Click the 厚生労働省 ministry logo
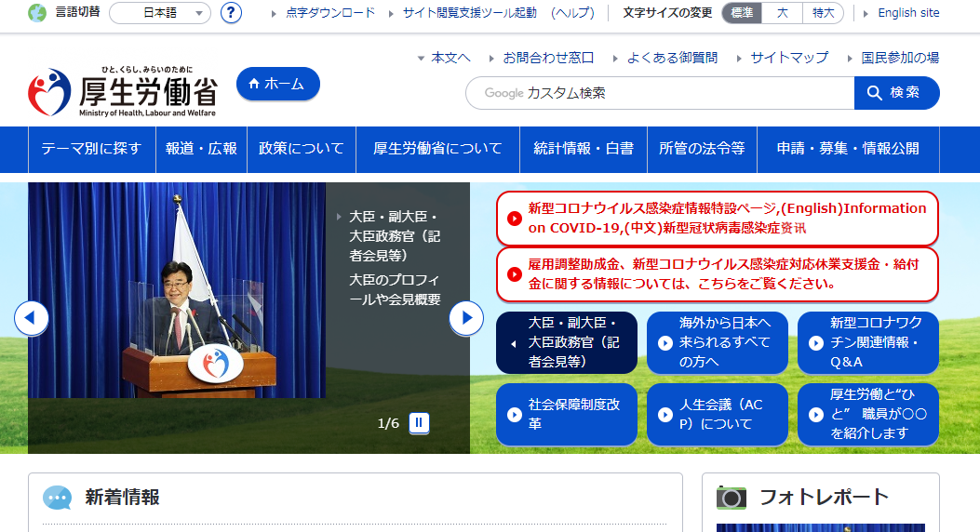This screenshot has height=532, width=980. coord(123,92)
